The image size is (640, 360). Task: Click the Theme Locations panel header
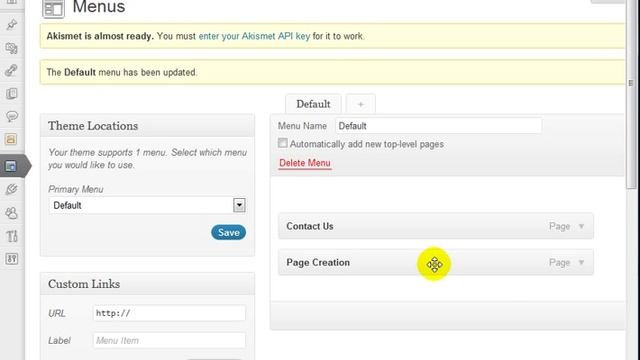pyautogui.click(x=147, y=126)
